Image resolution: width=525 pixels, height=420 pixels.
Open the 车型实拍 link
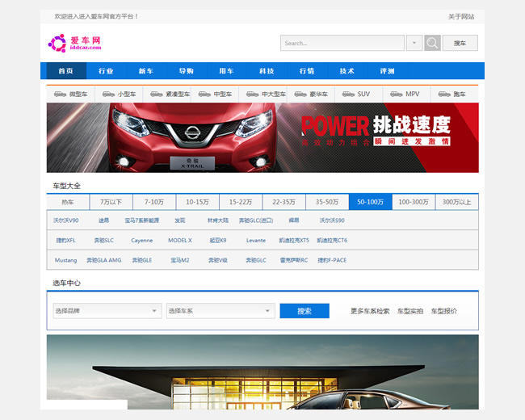tap(410, 311)
